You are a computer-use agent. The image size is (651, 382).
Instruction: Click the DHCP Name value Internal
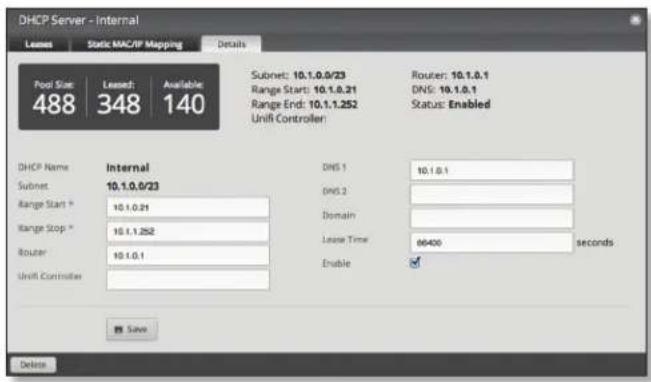pos(128,168)
